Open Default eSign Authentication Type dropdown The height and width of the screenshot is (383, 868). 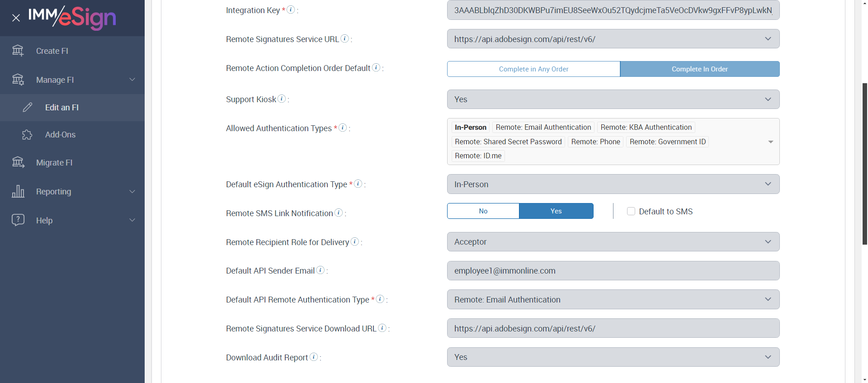pos(613,184)
